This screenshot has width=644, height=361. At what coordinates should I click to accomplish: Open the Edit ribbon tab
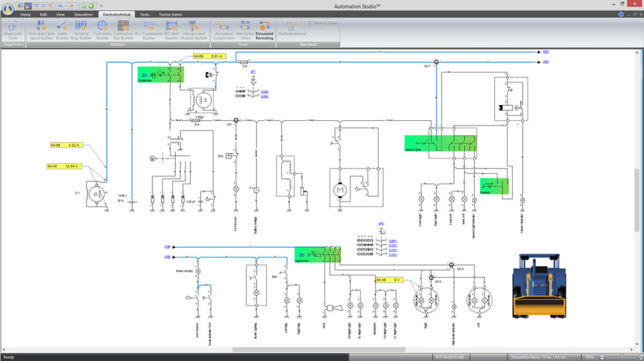pos(43,14)
